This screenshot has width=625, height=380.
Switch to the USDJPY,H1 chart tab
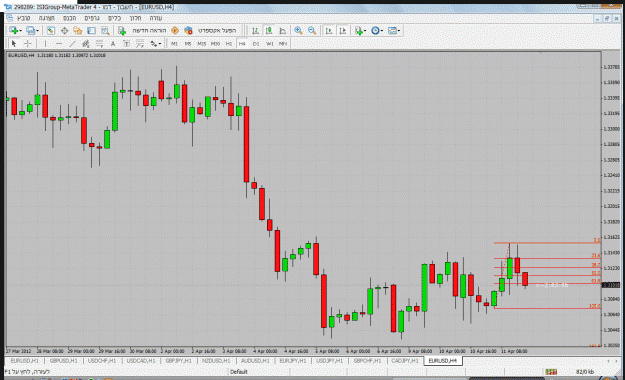(x=329, y=361)
